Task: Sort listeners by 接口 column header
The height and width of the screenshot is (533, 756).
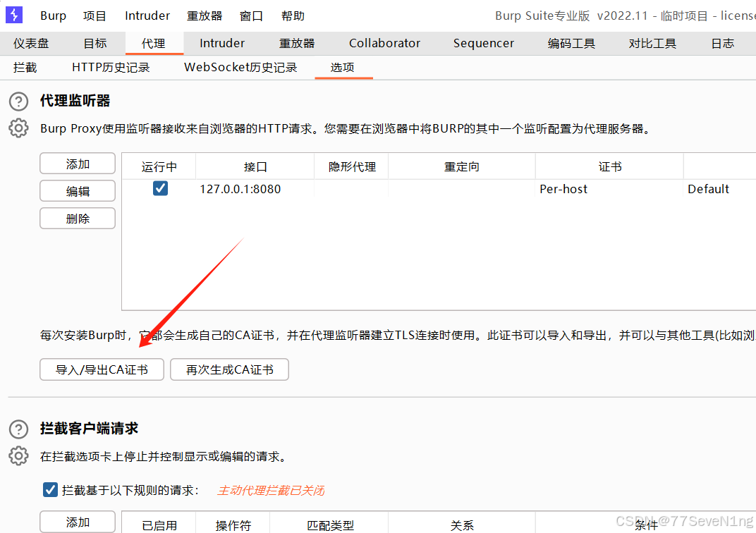Action: point(255,167)
